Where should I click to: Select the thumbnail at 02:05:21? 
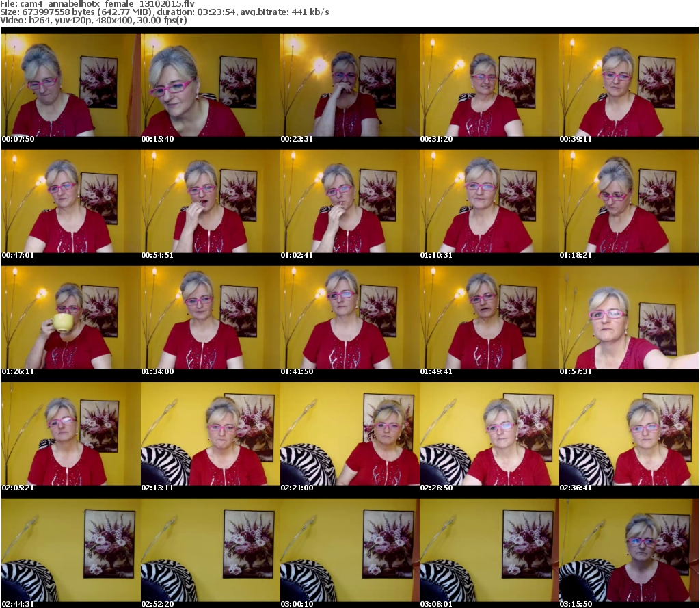click(71, 434)
